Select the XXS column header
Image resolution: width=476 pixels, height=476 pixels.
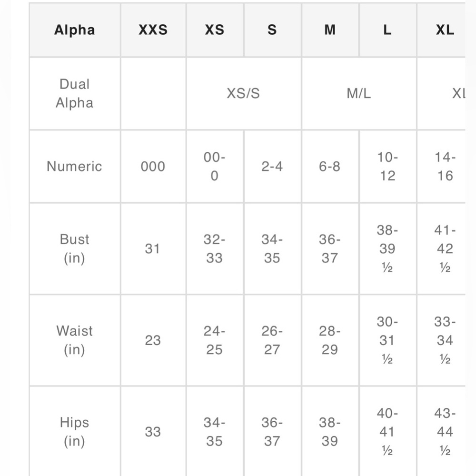click(x=153, y=30)
